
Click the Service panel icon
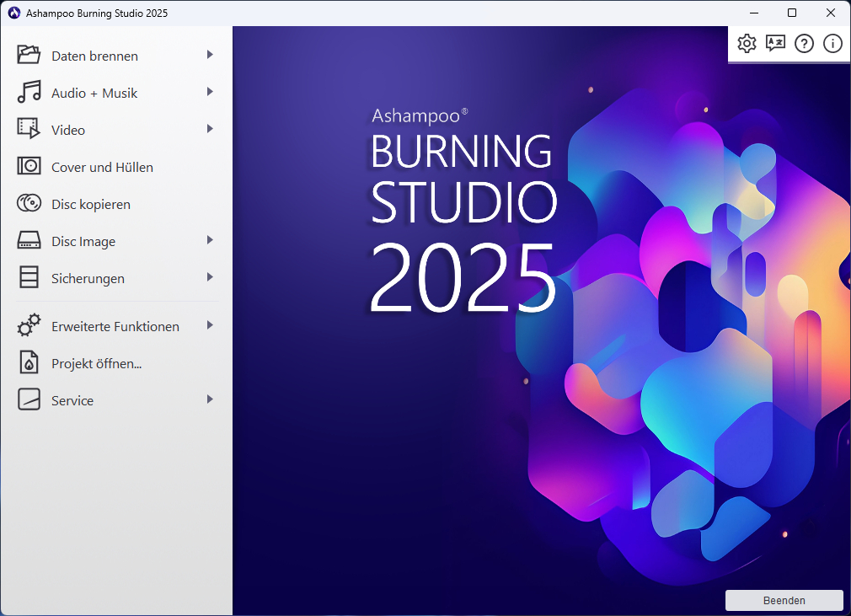pos(29,399)
